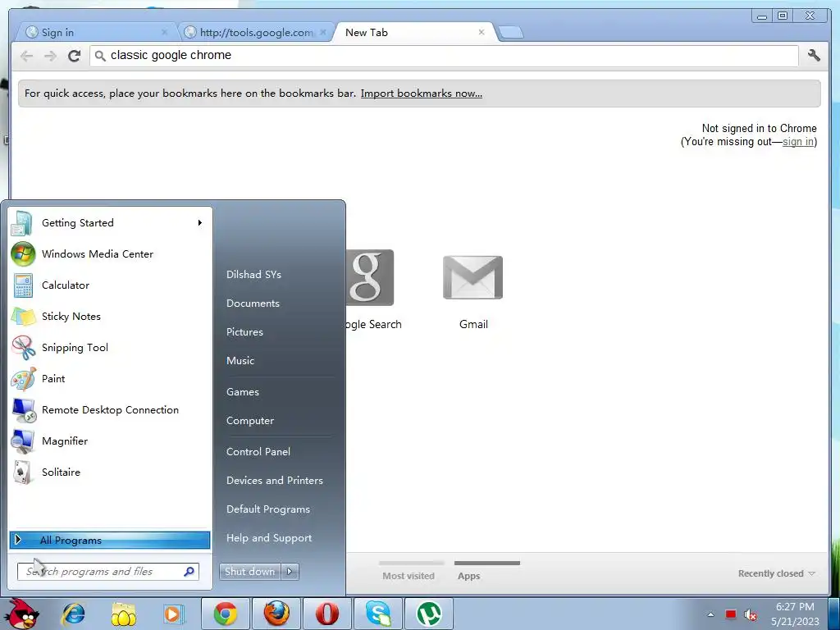This screenshot has width=840, height=630.
Task: Open Getting Started entry
Action: point(110,223)
